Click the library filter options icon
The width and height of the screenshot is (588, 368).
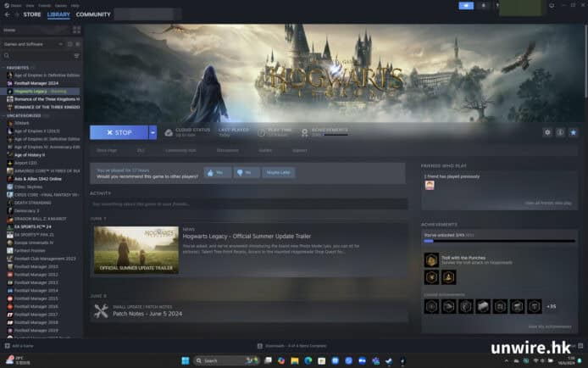coord(77,57)
